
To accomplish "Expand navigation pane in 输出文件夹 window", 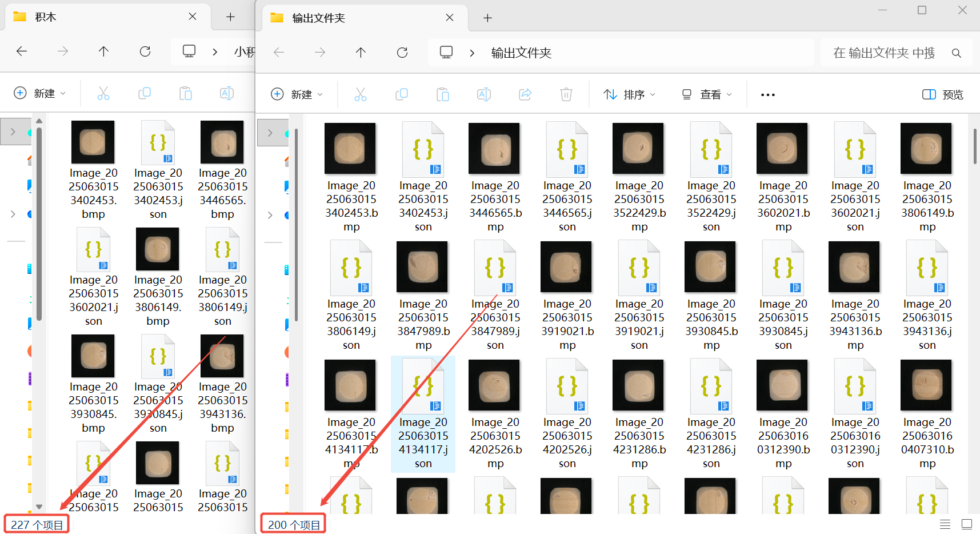I will pos(270,133).
